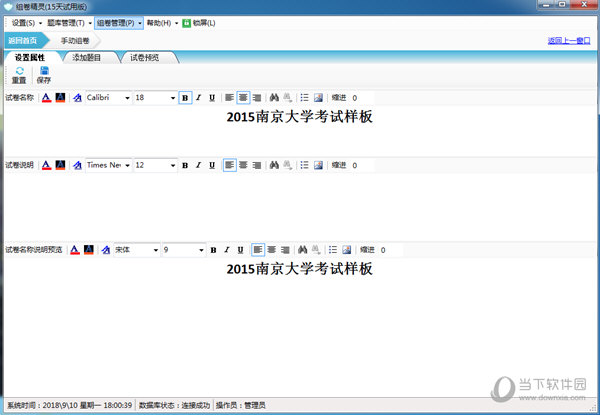Toggle bold in 试卷说明 toolbar
This screenshot has width=600, height=415.
(185, 165)
